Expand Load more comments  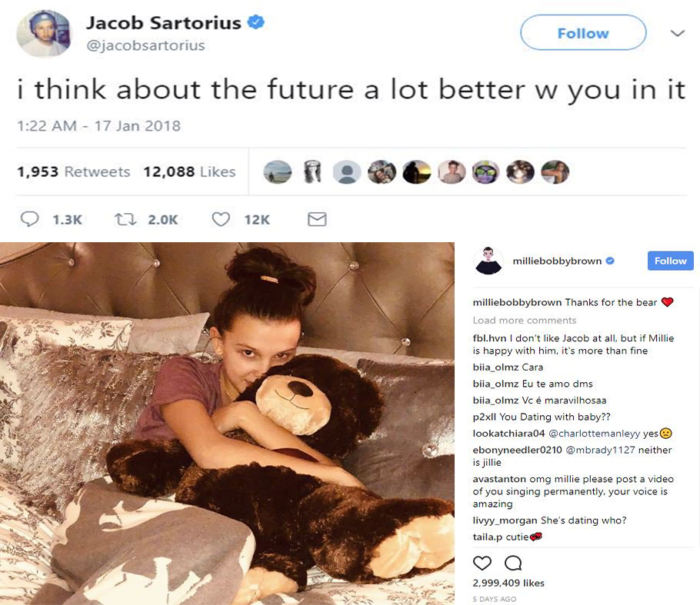pyautogui.click(x=525, y=321)
